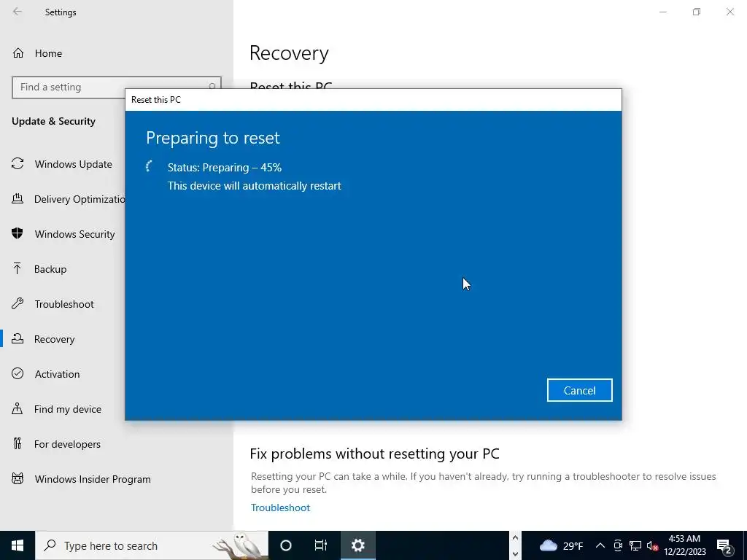Click the Home icon in Settings sidebar
747x560 pixels.
click(x=18, y=52)
